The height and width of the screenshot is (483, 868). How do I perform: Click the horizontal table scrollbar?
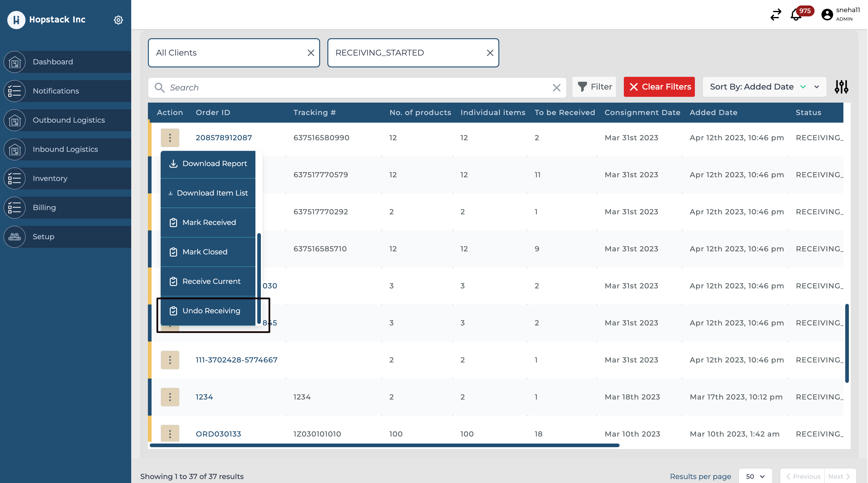point(384,445)
